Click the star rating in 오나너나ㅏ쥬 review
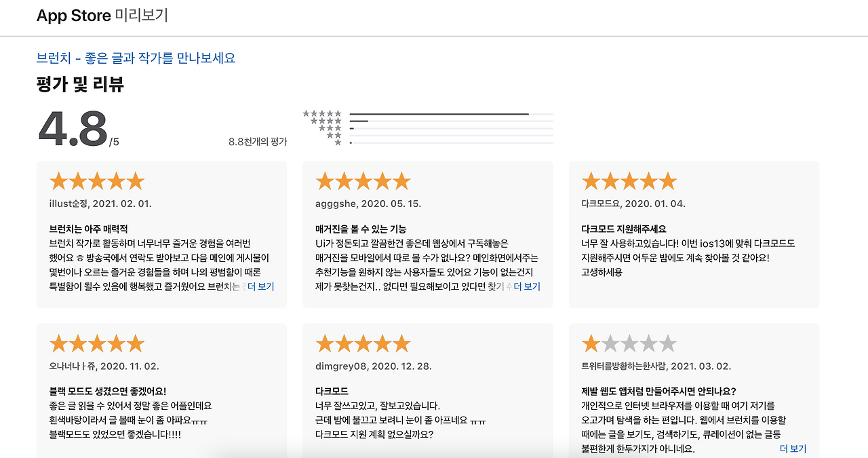 pyautogui.click(x=97, y=343)
